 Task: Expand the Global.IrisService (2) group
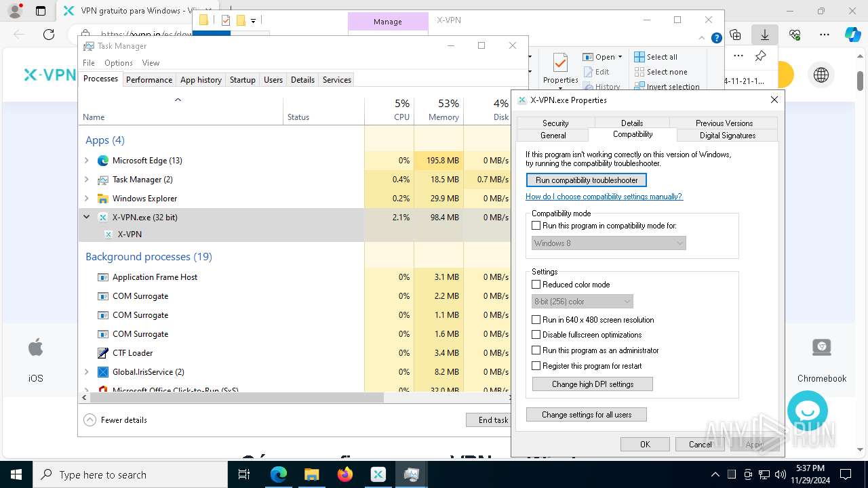point(86,372)
